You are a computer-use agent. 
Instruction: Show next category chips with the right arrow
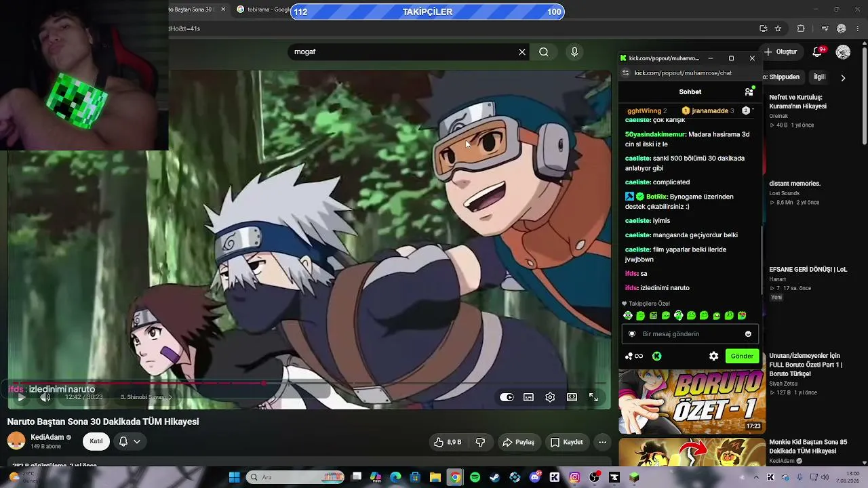tap(843, 77)
